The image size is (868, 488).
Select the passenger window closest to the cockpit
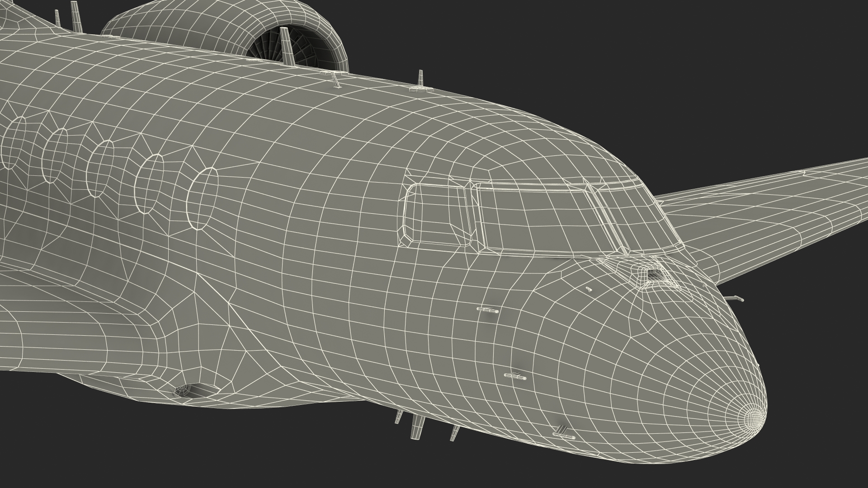203,199
